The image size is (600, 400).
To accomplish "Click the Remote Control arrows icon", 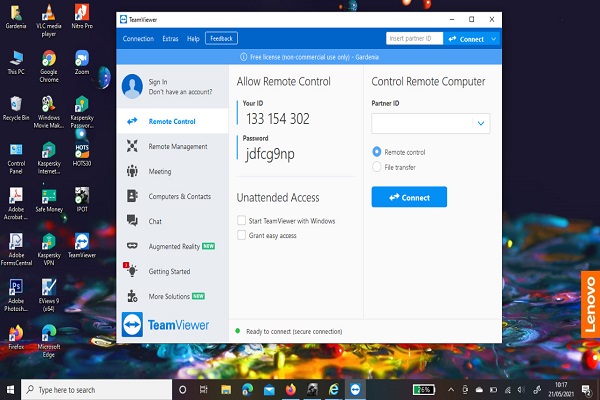I will 132,121.
